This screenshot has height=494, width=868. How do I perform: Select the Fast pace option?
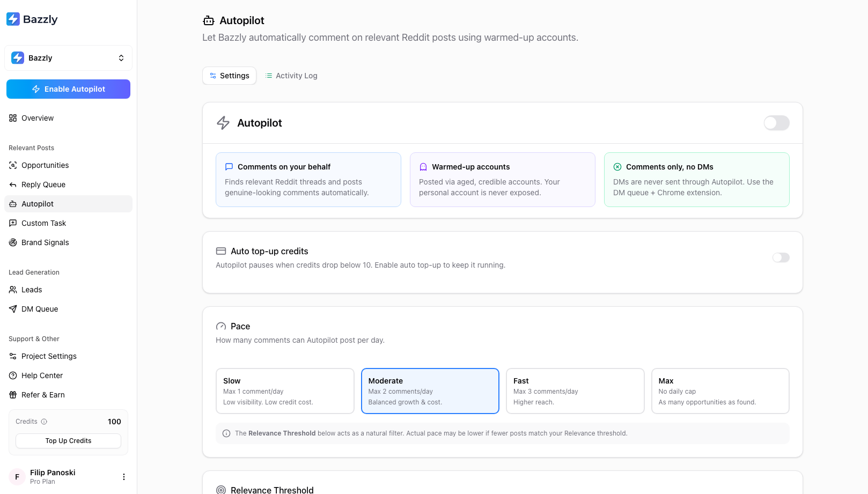(575, 391)
